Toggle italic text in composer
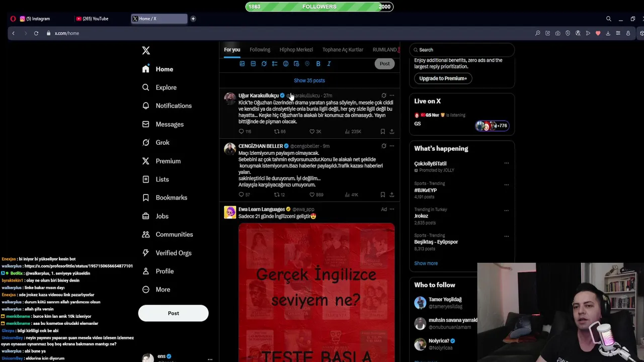 pyautogui.click(x=329, y=64)
